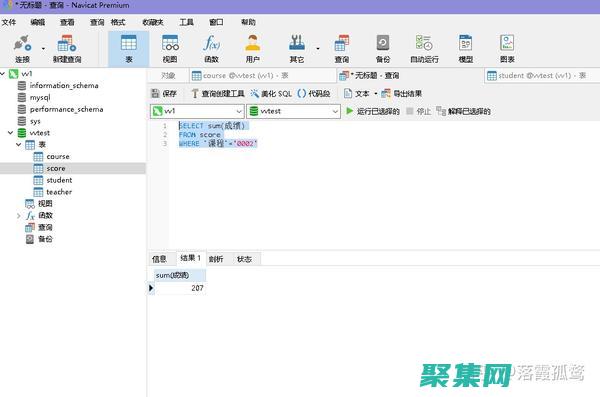This screenshot has width=600, height=397.
Task: Open the 工具 (Tools) menu
Action: point(186,22)
